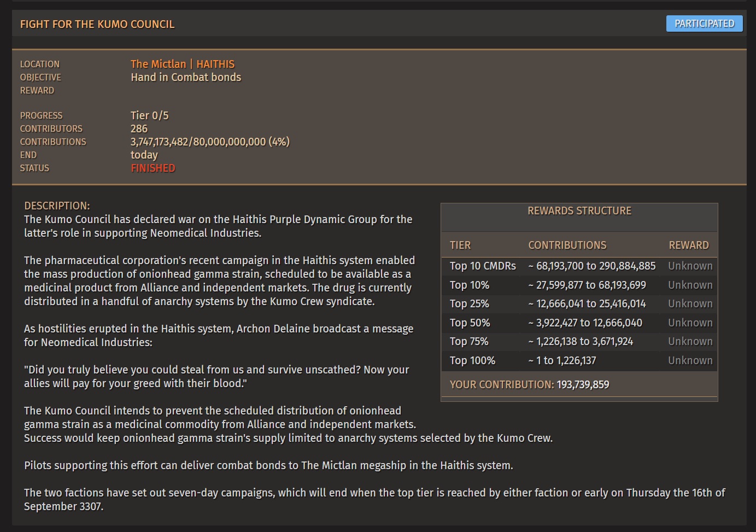
Task: Click the range ~ 68,193,700 to 290,884,885
Action: pyautogui.click(x=592, y=266)
